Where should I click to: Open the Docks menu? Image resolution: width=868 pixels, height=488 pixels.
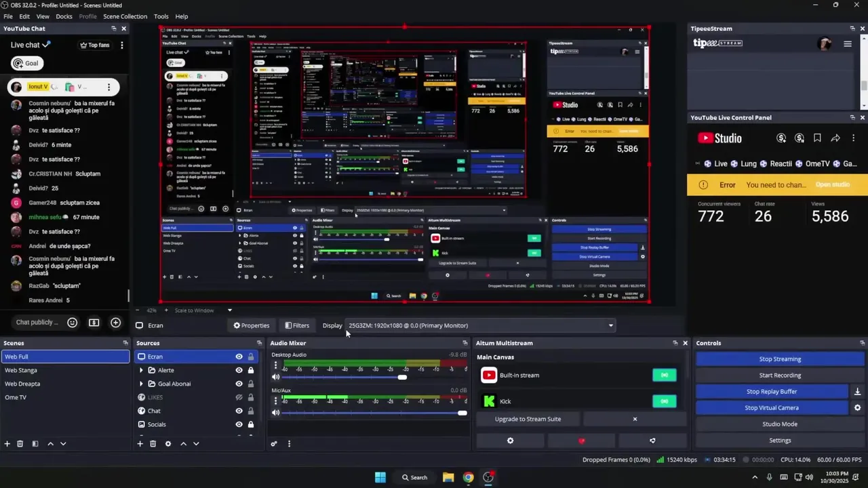[64, 16]
